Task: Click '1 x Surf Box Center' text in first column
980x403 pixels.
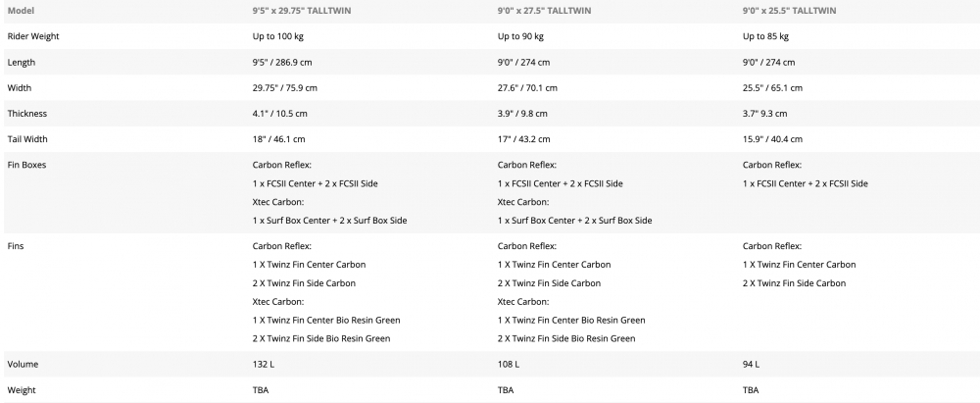Action: [291, 221]
